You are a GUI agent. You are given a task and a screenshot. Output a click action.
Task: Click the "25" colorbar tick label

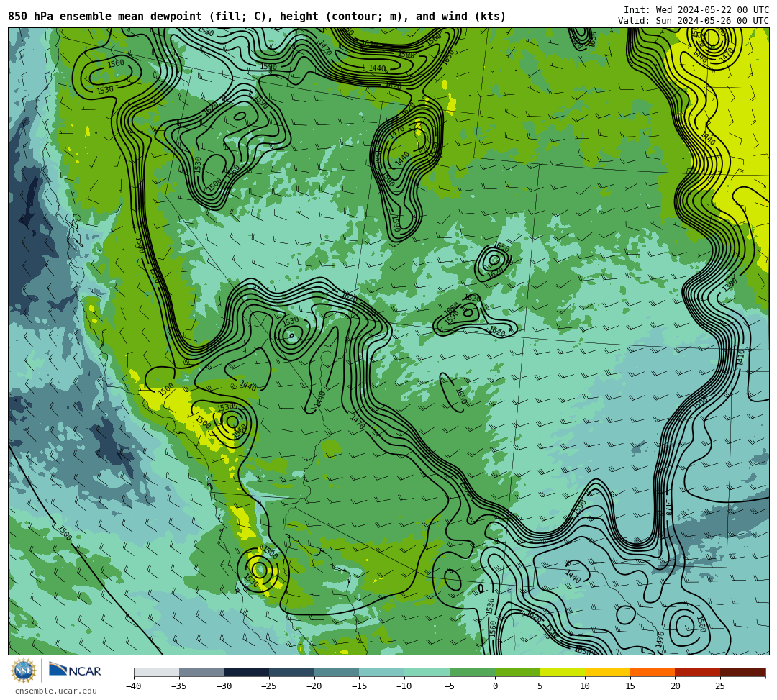point(720,686)
